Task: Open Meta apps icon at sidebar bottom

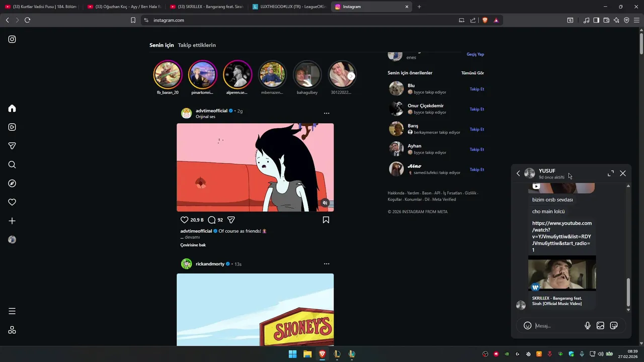Action: pyautogui.click(x=12, y=330)
